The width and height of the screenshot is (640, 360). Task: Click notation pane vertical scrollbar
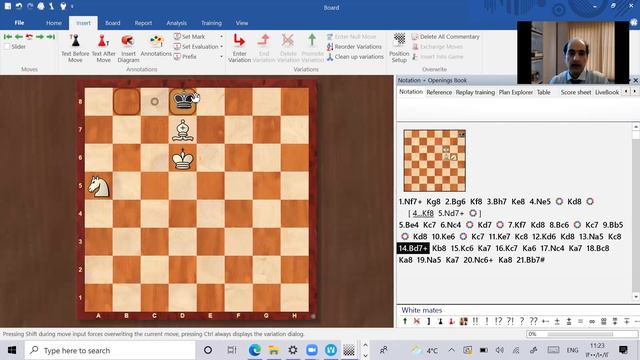[636, 212]
